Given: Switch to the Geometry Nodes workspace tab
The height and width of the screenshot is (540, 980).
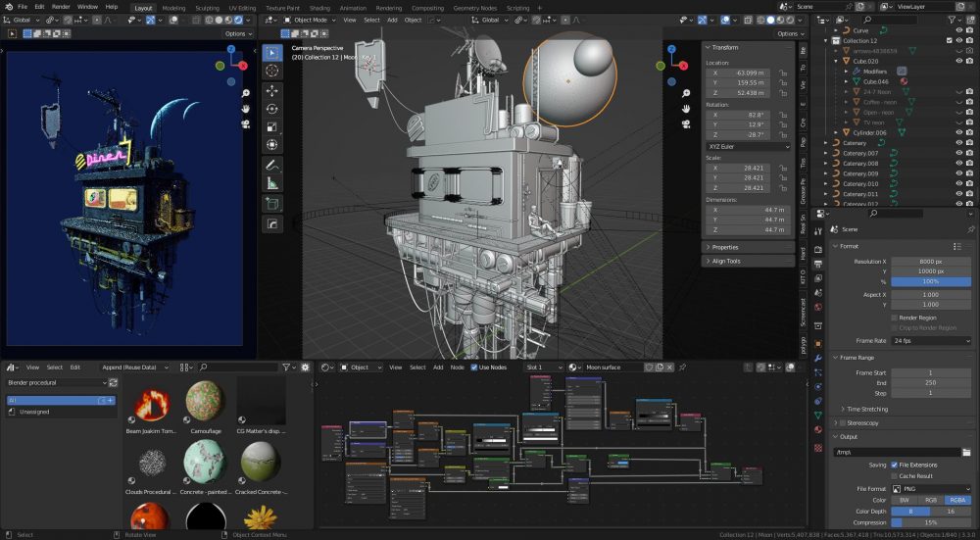Looking at the screenshot, I should (475, 8).
